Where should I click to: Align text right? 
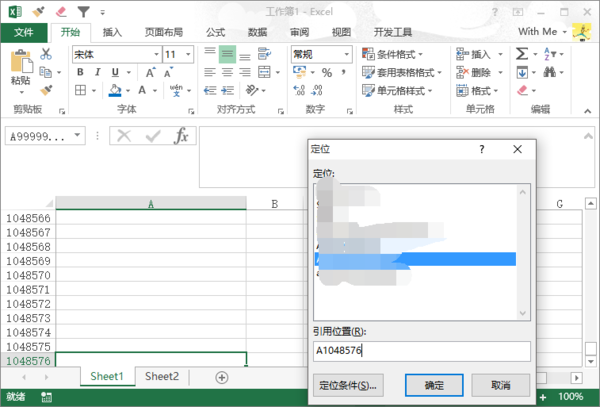click(x=245, y=72)
